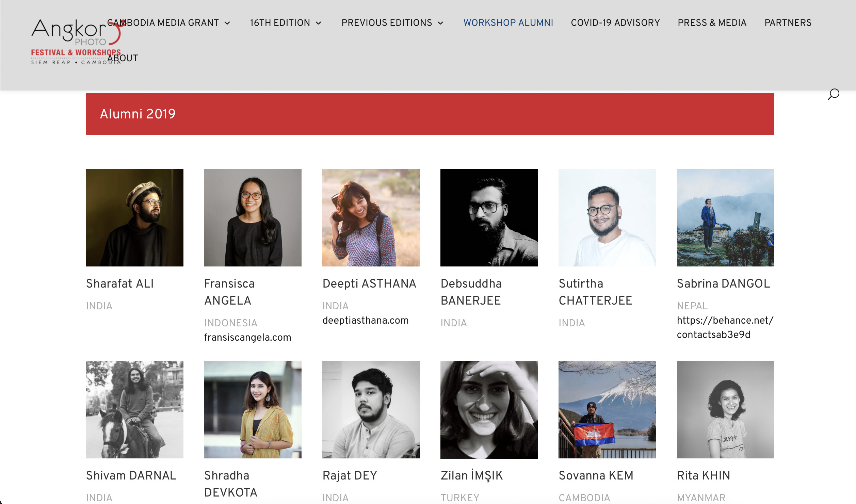Navigate to the Partners page
Image resolution: width=856 pixels, height=504 pixels.
pyautogui.click(x=788, y=23)
